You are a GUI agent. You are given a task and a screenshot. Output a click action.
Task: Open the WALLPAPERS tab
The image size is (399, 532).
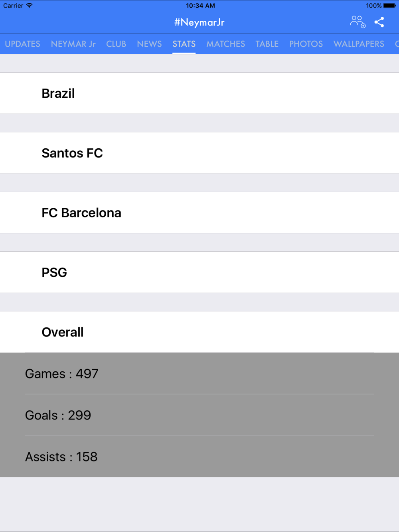[359, 44]
